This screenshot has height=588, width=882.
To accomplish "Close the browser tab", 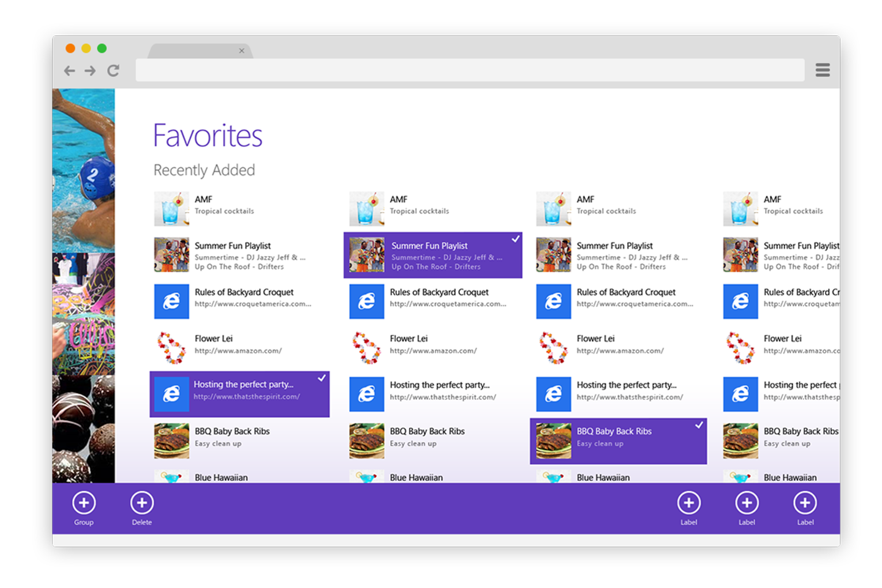I will click(x=242, y=51).
